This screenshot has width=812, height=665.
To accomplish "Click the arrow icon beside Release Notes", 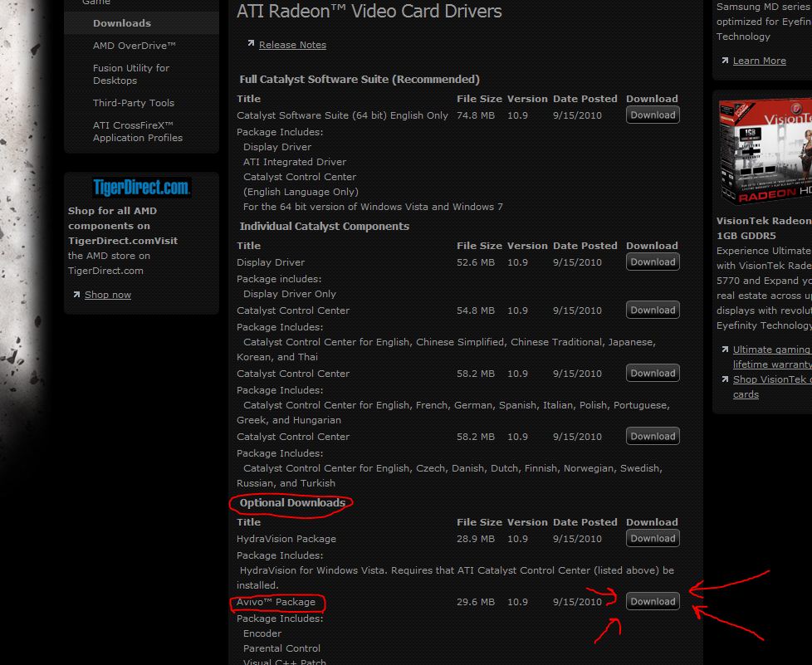I will point(251,43).
